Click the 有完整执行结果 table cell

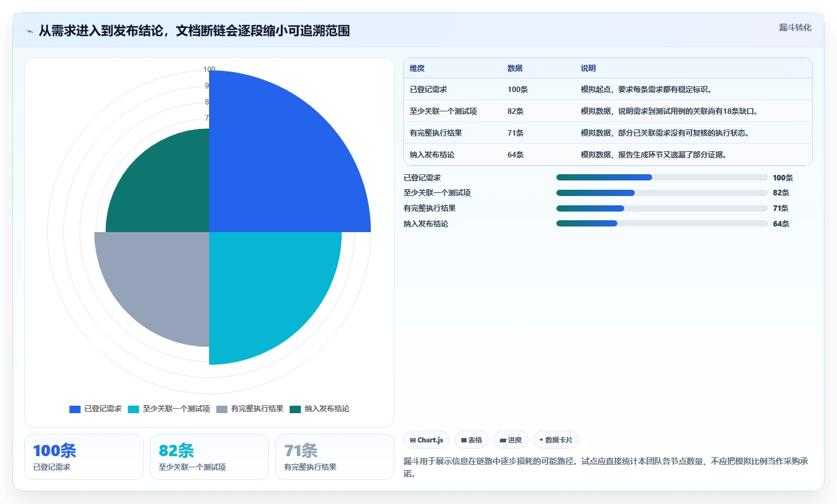(436, 133)
